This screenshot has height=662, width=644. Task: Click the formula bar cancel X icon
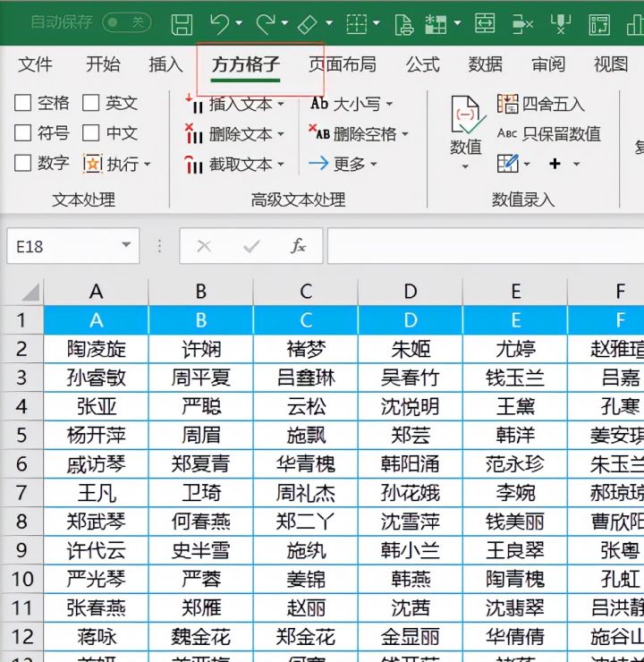click(204, 246)
